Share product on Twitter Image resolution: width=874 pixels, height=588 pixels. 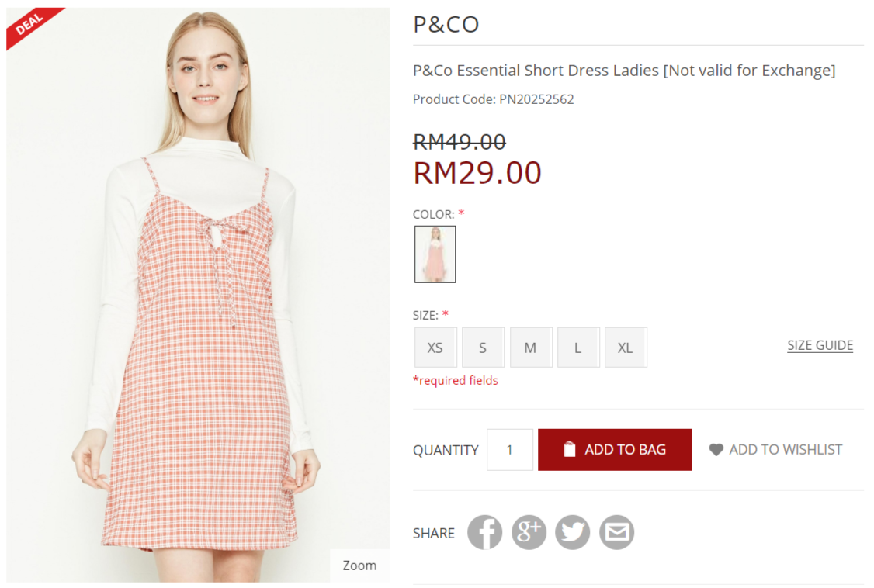[573, 533]
